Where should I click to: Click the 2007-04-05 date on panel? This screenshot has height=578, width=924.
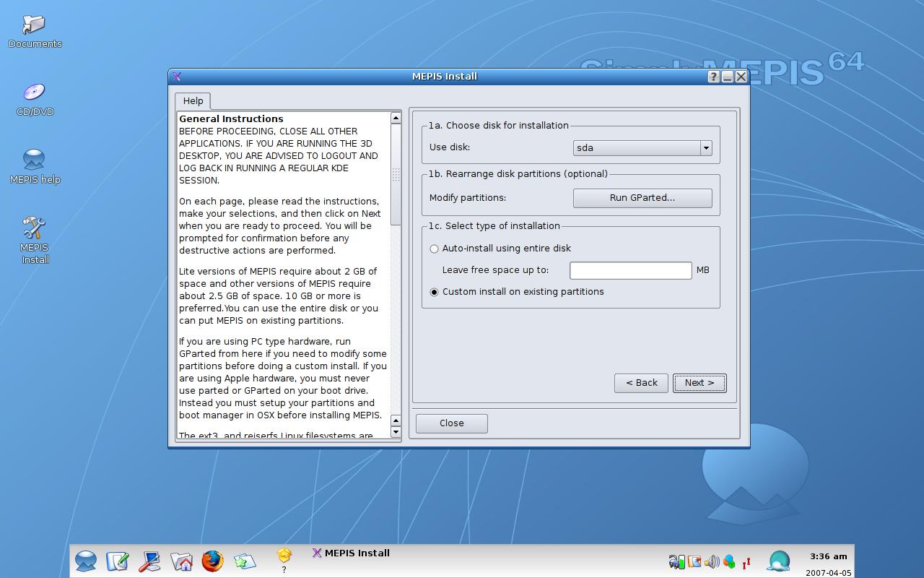[x=829, y=572]
